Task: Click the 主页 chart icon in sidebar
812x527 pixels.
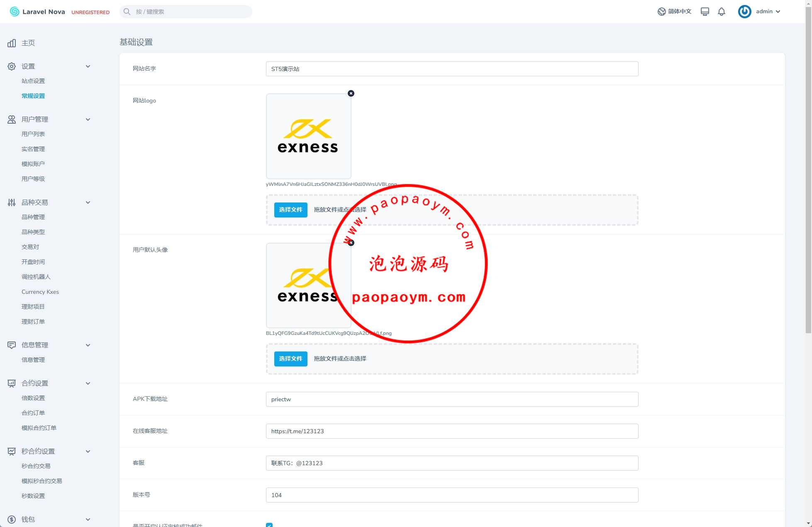Action: tap(12, 43)
